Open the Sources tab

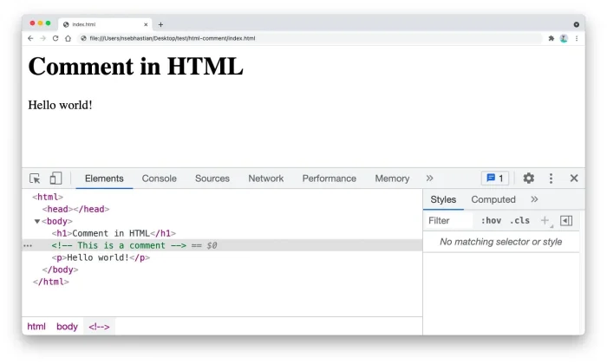tap(212, 179)
